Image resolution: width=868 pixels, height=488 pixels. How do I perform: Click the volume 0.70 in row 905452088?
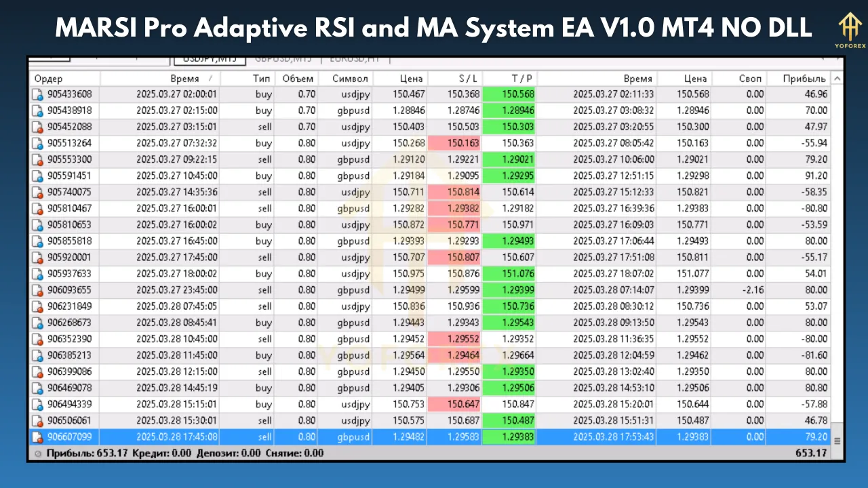point(307,127)
